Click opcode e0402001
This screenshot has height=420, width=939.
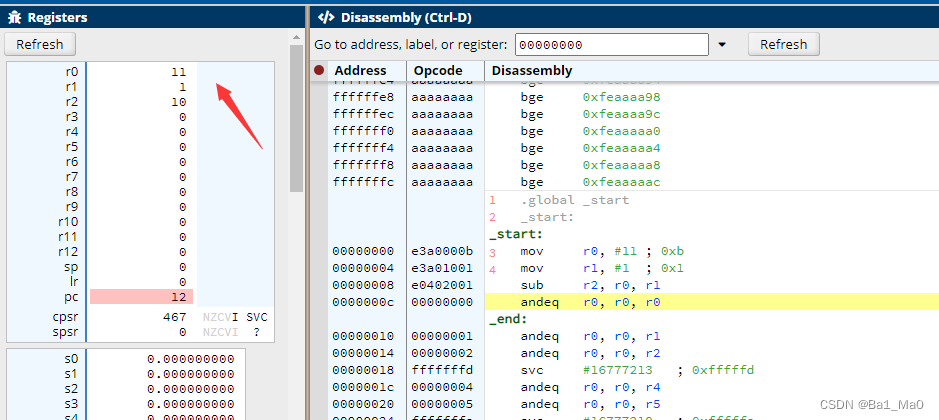pyautogui.click(x=442, y=286)
